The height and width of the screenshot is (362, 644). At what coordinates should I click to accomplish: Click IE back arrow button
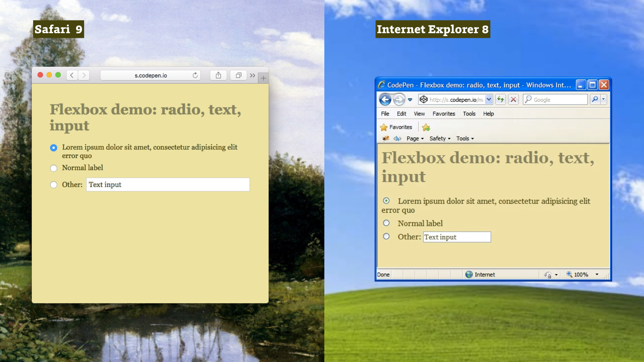tap(385, 99)
